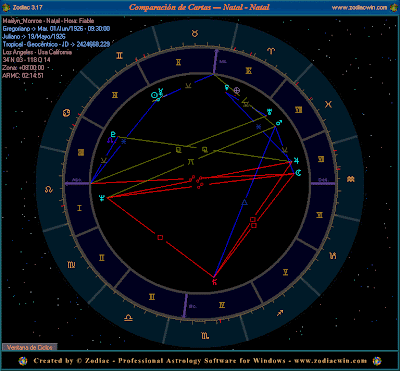Click the 'Zona:' time zone line
The height and width of the screenshot is (371, 400).
point(23,68)
